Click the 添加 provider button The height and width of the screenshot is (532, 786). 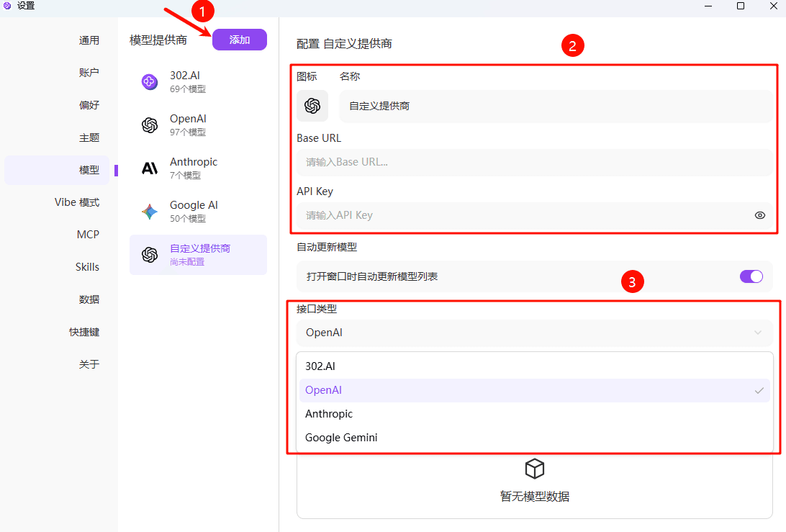click(240, 40)
